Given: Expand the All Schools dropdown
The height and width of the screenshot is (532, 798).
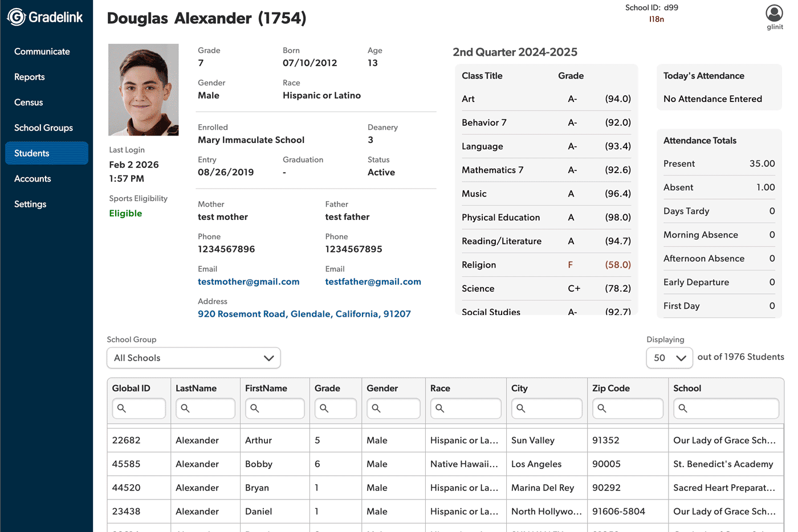Looking at the screenshot, I should tap(194, 358).
